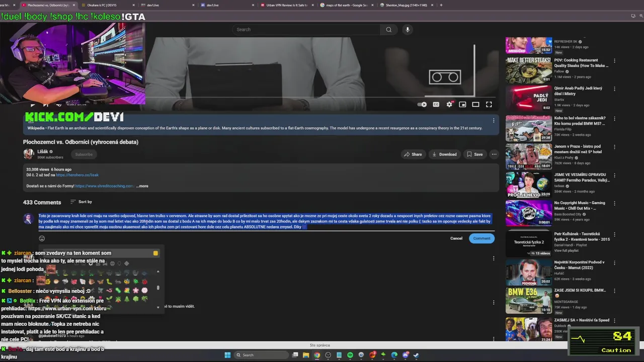Image resolution: width=644 pixels, height=362 pixels.
Task: Save the video to a playlist
Action: 474,154
